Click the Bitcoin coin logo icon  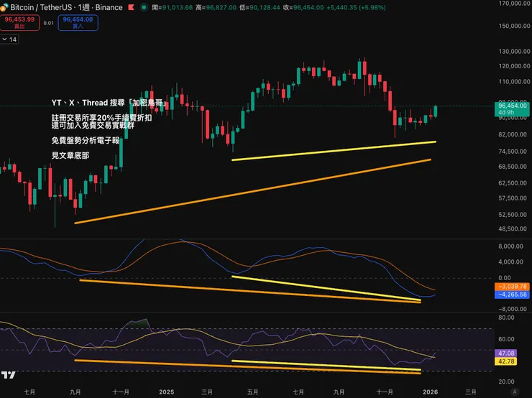tap(4, 6)
